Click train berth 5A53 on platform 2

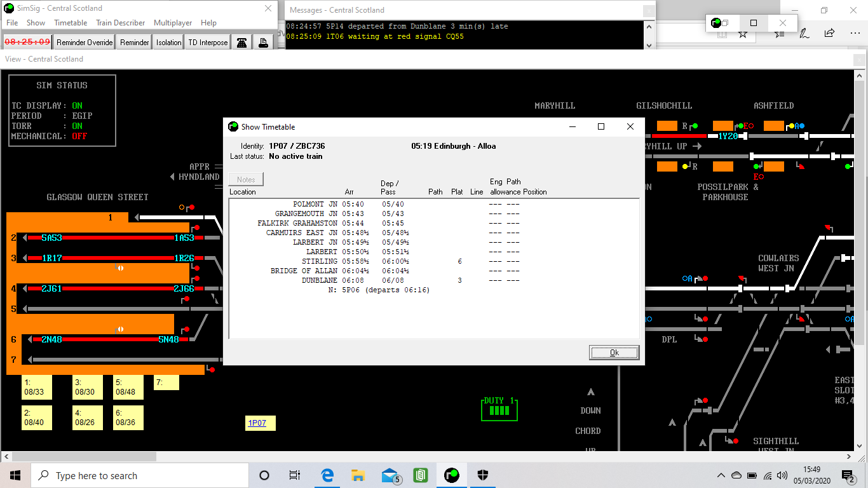[52, 238]
